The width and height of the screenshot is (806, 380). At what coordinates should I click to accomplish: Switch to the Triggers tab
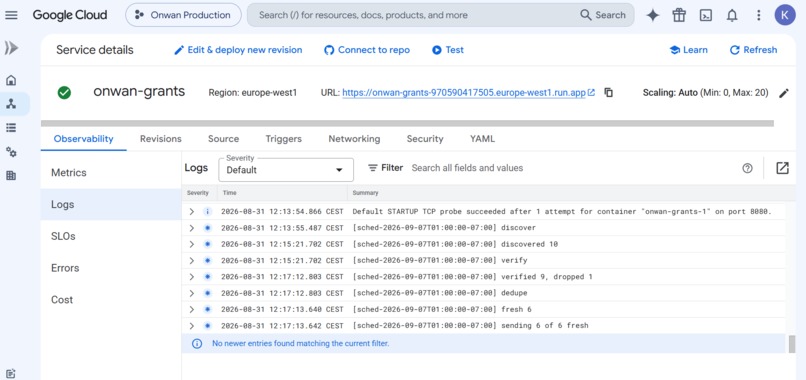tap(284, 139)
